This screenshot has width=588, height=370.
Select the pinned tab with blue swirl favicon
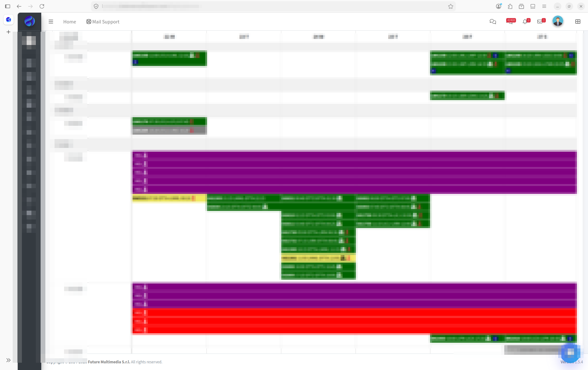click(9, 20)
